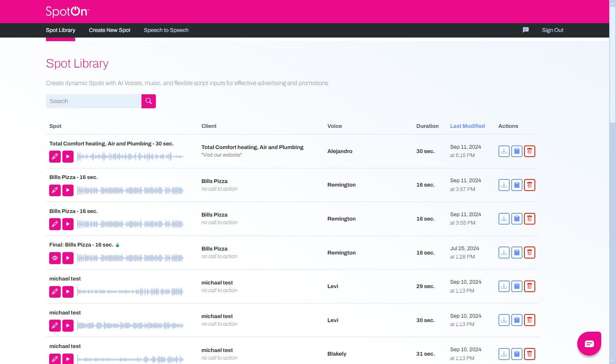Download the 29 sec. michael test spot
Image resolution: width=616 pixels, height=364 pixels.
point(504,286)
